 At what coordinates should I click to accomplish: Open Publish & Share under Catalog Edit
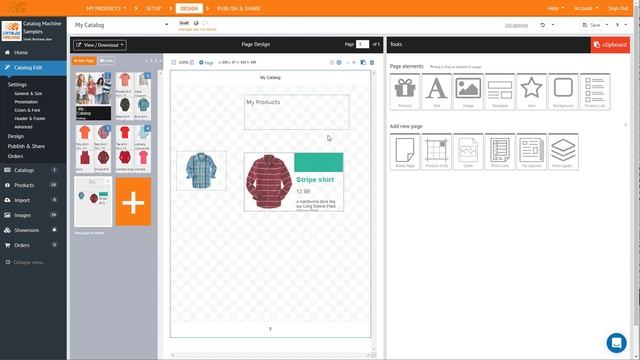(26, 146)
